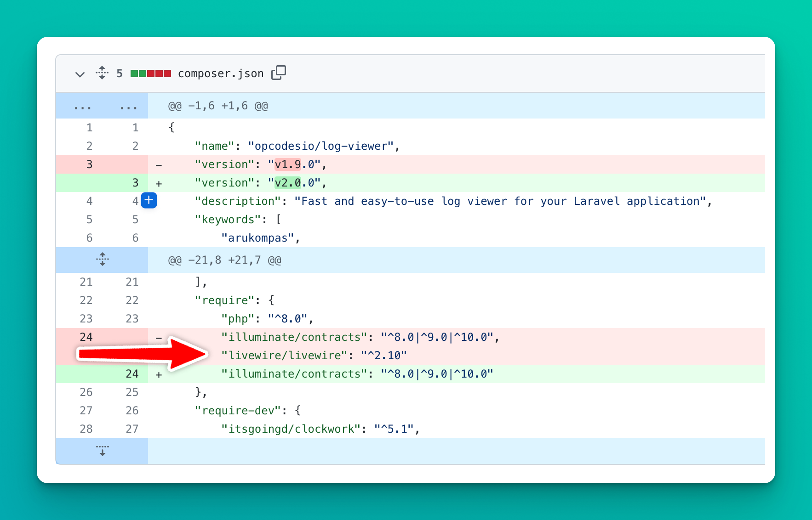Click the composer.json file name
812x520 pixels.
tap(221, 73)
